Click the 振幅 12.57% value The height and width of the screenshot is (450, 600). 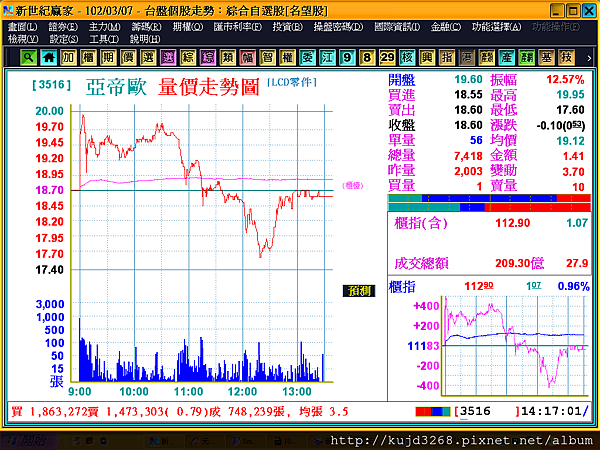click(x=565, y=80)
